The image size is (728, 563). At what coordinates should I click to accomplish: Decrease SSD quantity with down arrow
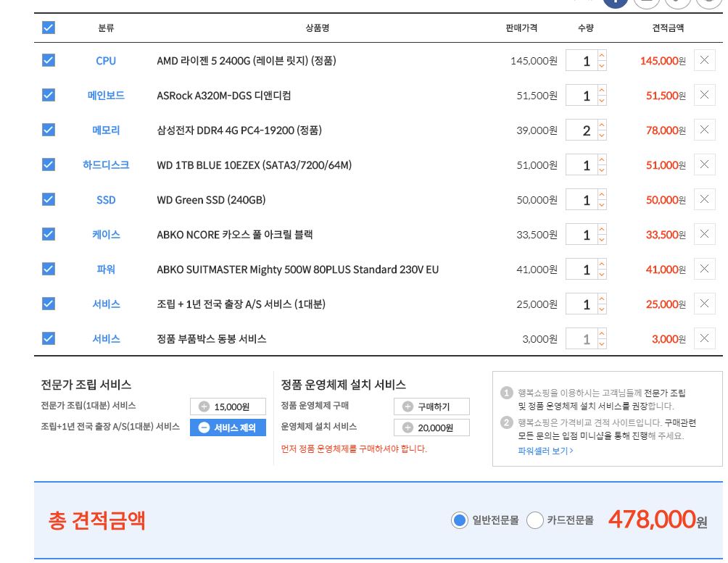click(602, 205)
